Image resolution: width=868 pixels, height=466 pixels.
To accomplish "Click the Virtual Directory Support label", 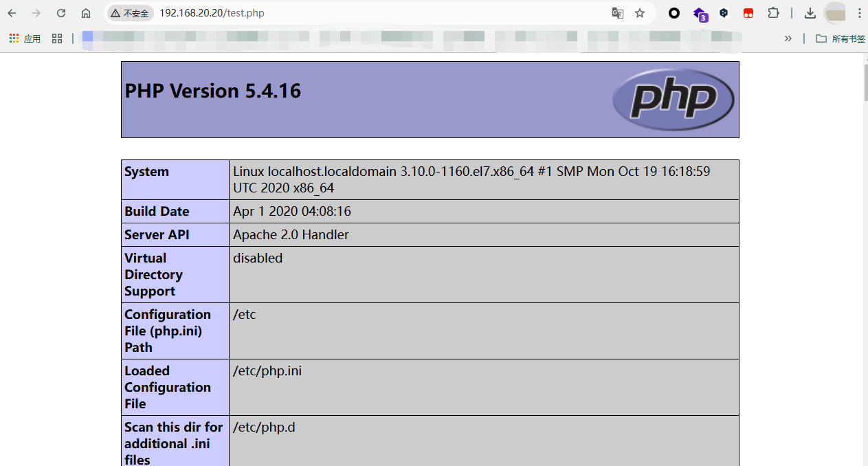I will [153, 274].
